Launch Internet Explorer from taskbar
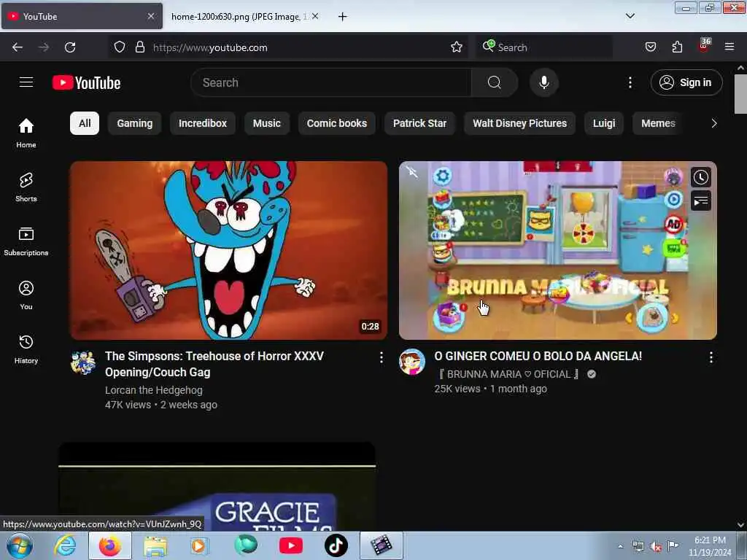 click(x=65, y=545)
